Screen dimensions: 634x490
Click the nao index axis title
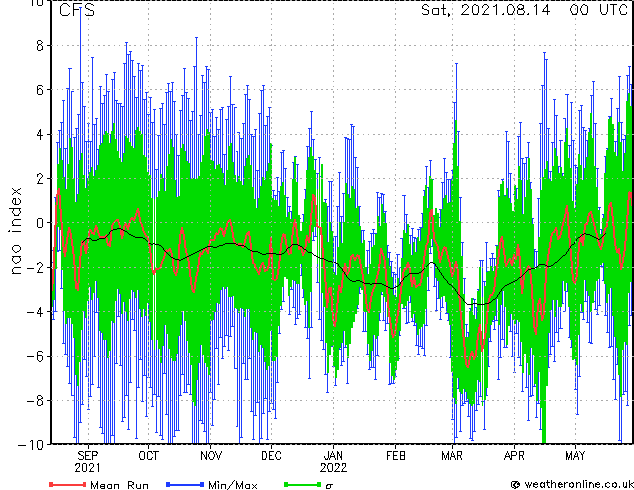coord(15,230)
